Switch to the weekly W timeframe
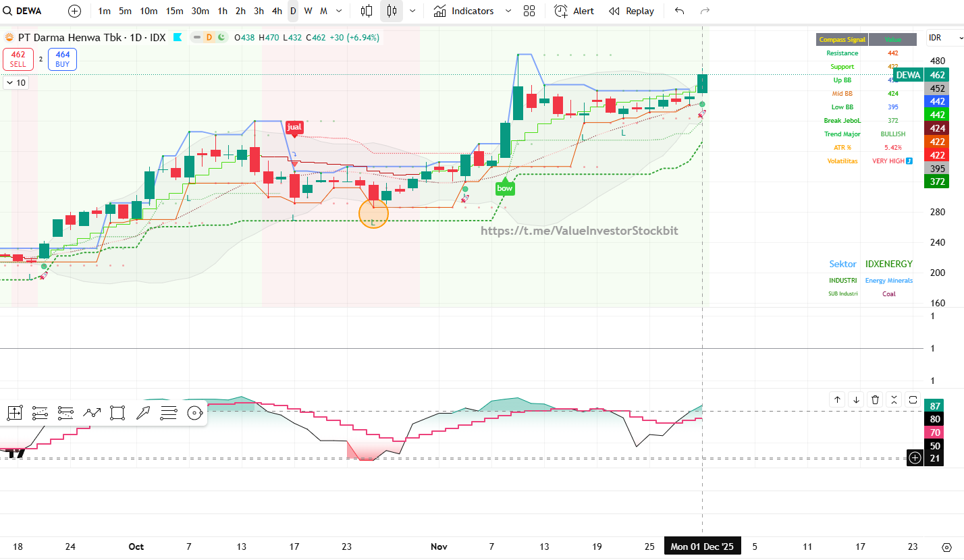The width and height of the screenshot is (964, 560). click(x=308, y=11)
